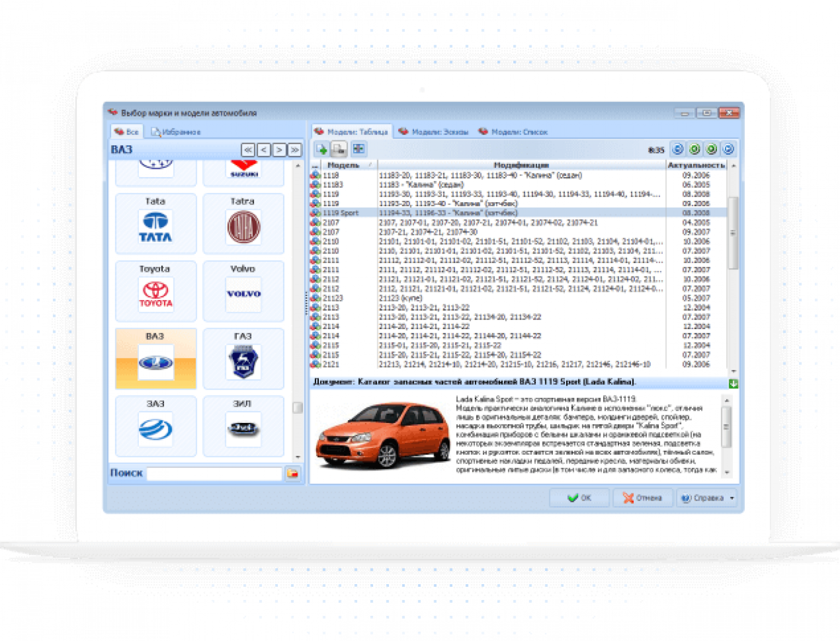This screenshot has width=840, height=641.
Task: Go to next brand with right arrow
Action: click(279, 150)
